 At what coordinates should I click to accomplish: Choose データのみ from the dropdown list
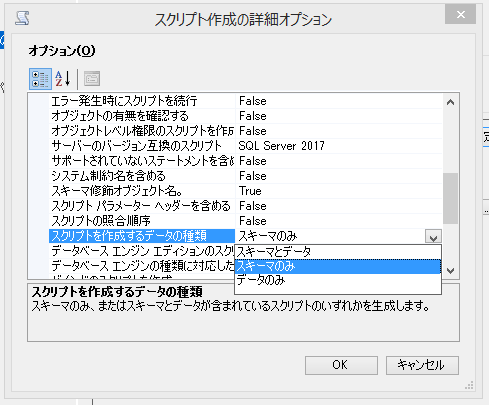338,281
